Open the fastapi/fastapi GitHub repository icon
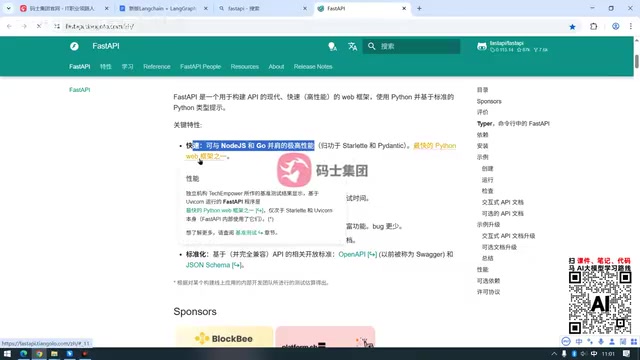This screenshot has height=360, width=640. pyautogui.click(x=482, y=47)
